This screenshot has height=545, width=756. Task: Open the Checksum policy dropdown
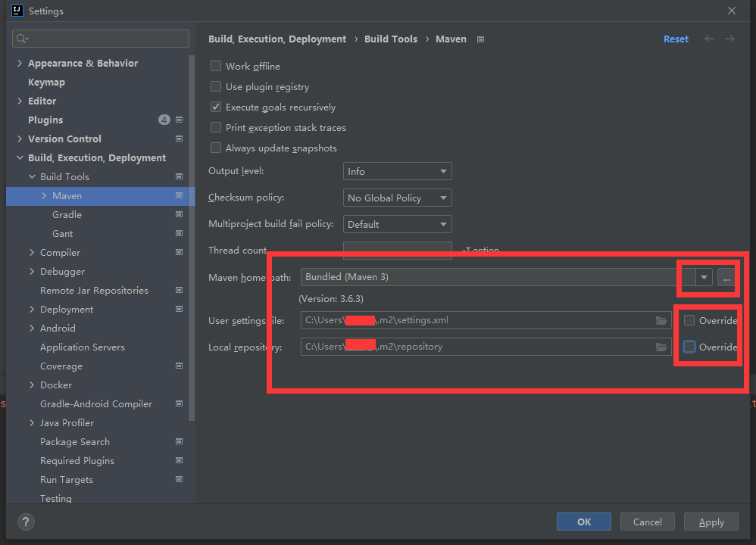pos(397,198)
